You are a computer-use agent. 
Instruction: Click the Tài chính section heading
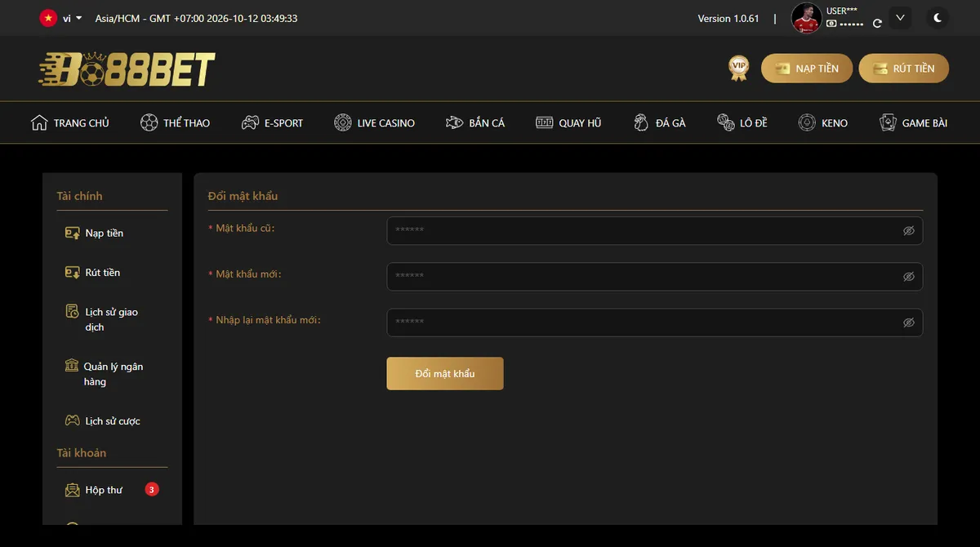(79, 196)
